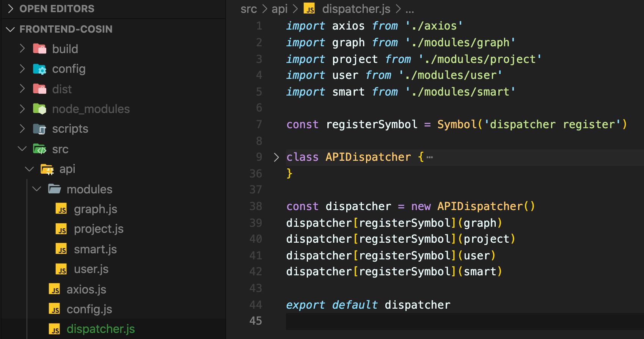The image size is (644, 339).
Task: Click the JS icon beside config.js
Action: [55, 309]
